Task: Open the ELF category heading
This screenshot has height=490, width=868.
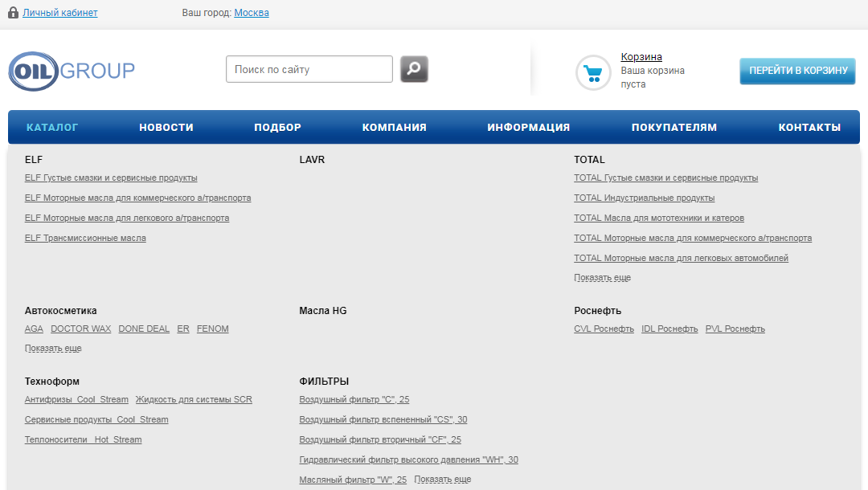Action: (x=33, y=159)
